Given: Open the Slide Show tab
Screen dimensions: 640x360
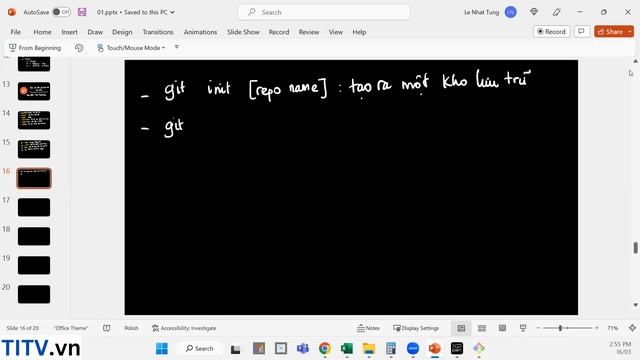Looking at the screenshot, I should [243, 32].
